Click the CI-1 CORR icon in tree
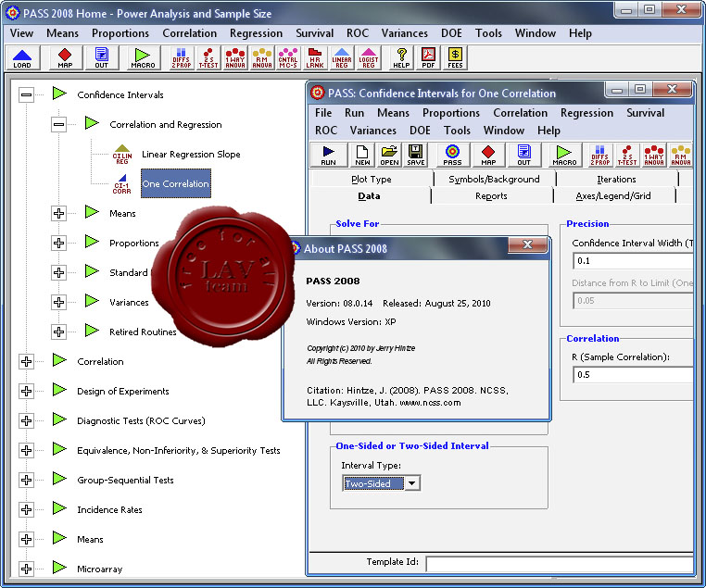This screenshot has height=588, width=706. click(121, 184)
